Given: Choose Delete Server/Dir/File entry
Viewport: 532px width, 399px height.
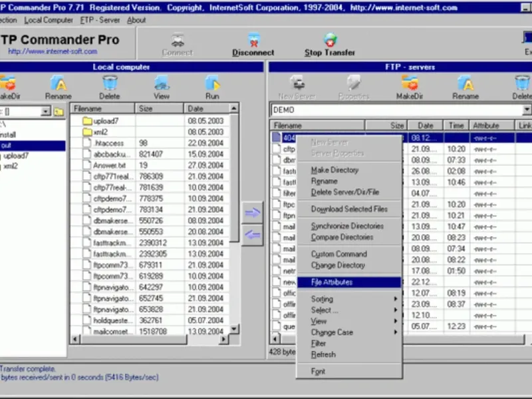Looking at the screenshot, I should [x=349, y=192].
